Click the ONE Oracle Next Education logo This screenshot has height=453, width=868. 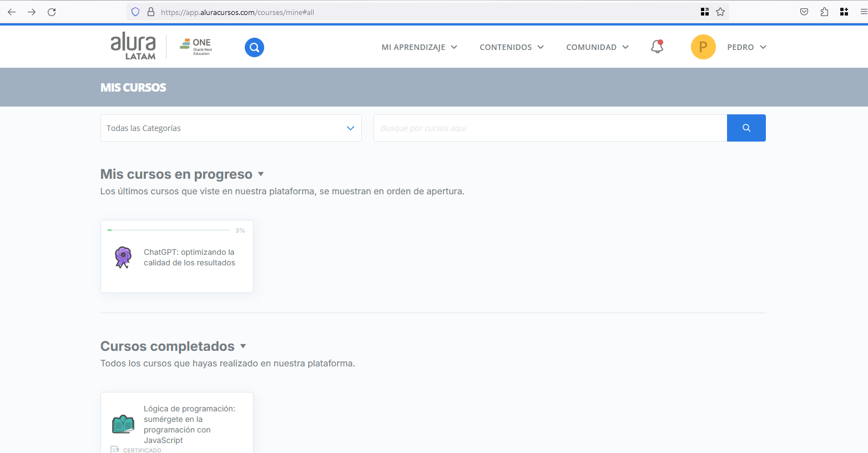click(196, 47)
